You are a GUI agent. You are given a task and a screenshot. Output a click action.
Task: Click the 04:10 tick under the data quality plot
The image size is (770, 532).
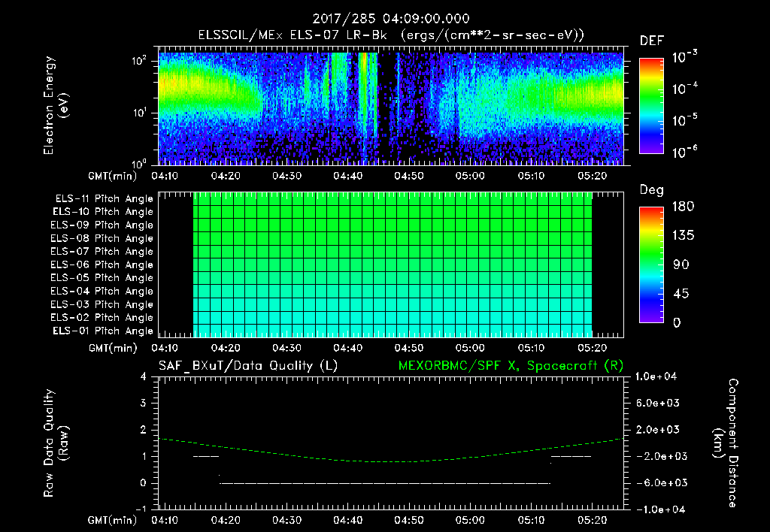165,520
